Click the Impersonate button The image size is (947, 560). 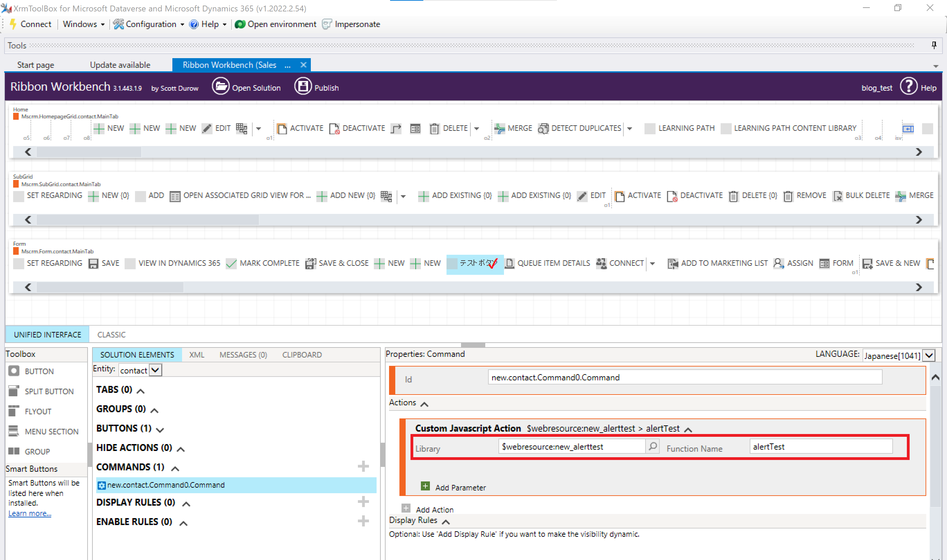351,24
